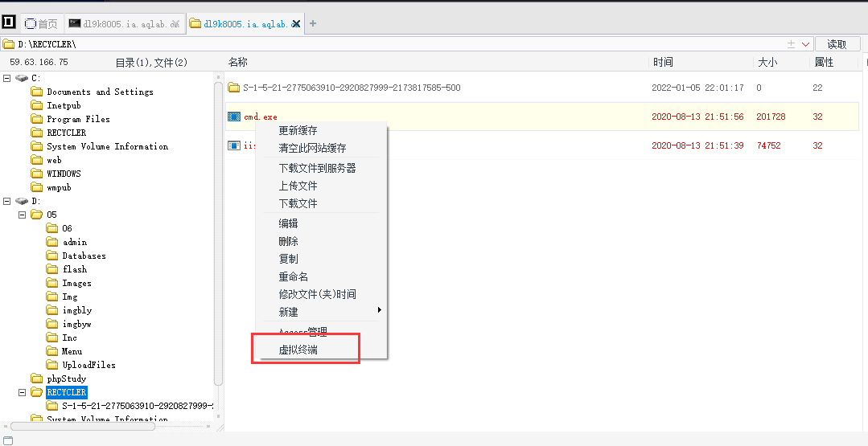The width and height of the screenshot is (868, 446).
Task: Click the cmd.exe file icon
Action: point(234,117)
